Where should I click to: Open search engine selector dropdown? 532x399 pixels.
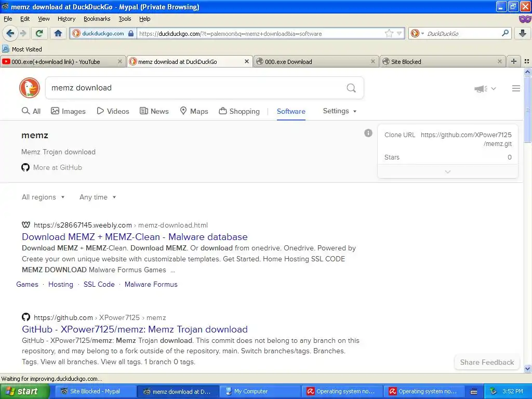[x=422, y=33]
